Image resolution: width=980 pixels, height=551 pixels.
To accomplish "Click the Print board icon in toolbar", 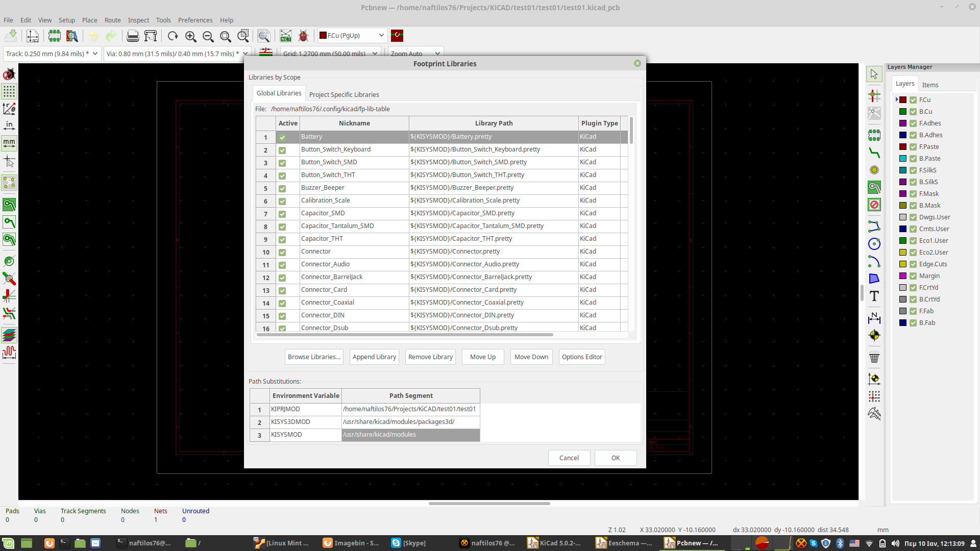I will click(133, 36).
